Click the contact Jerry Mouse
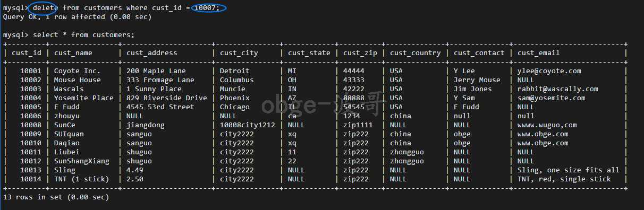 [x=477, y=80]
